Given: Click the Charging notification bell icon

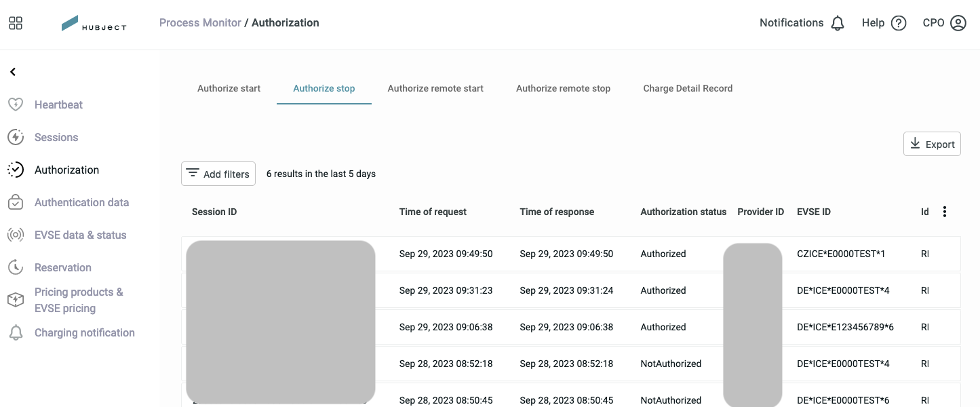Looking at the screenshot, I should 16,332.
